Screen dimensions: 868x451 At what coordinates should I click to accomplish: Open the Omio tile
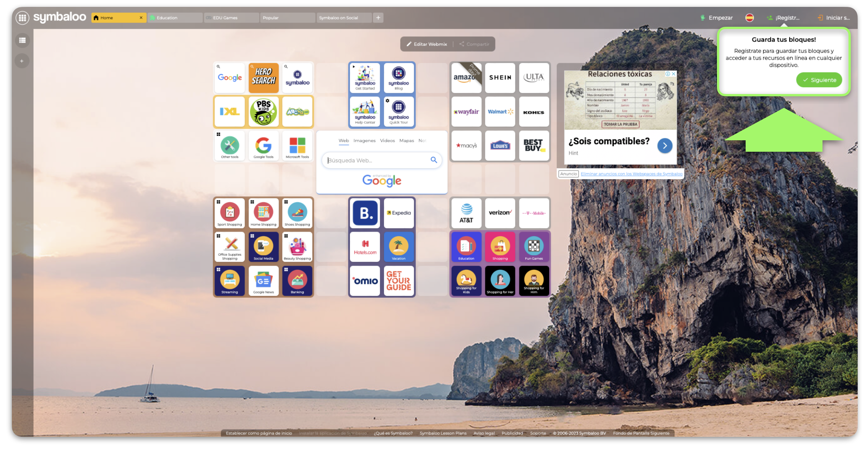coord(365,281)
